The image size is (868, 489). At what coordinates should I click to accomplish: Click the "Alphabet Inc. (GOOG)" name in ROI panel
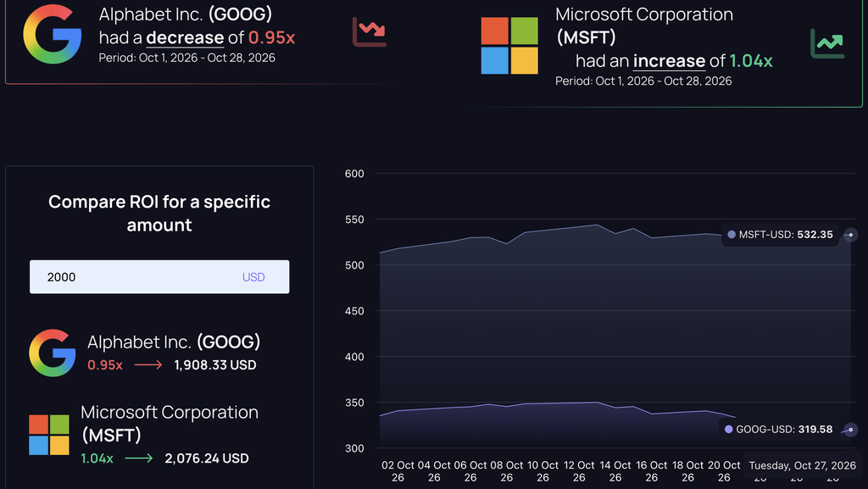[x=174, y=342]
